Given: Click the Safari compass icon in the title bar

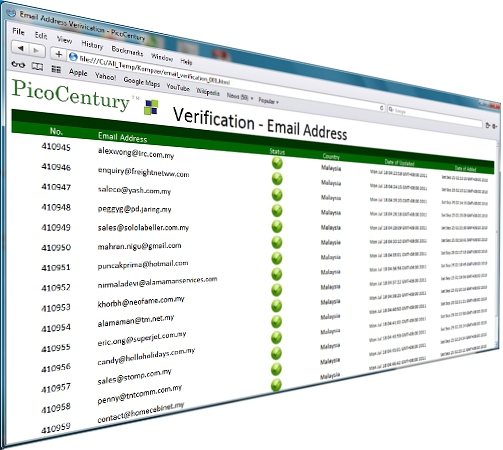Looking at the screenshot, I should 11,13.
